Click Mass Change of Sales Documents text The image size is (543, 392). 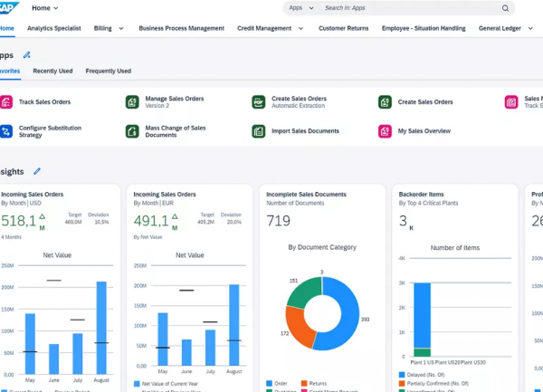pos(176,131)
